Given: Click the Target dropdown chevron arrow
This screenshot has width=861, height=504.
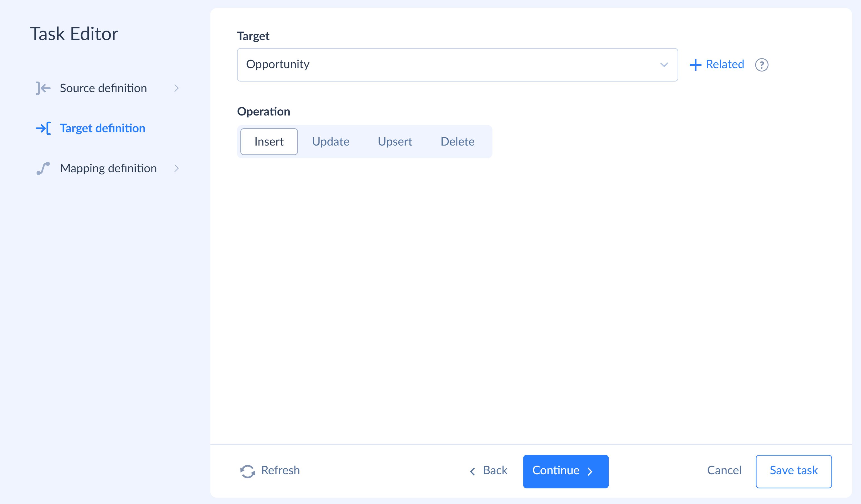Looking at the screenshot, I should click(x=664, y=65).
